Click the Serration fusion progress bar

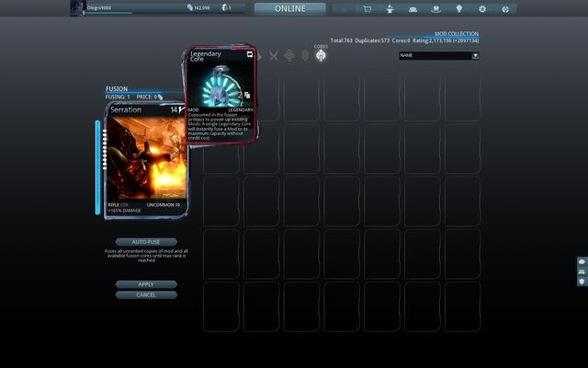98,167
